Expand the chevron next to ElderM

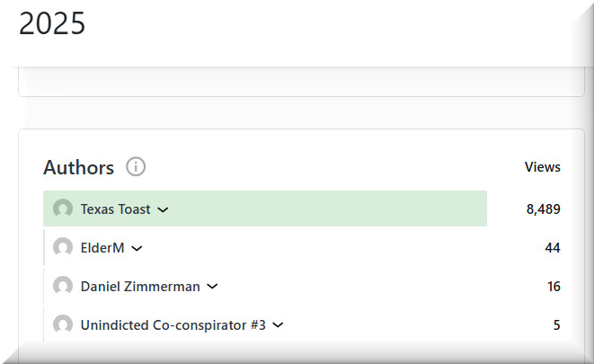pyautogui.click(x=137, y=248)
